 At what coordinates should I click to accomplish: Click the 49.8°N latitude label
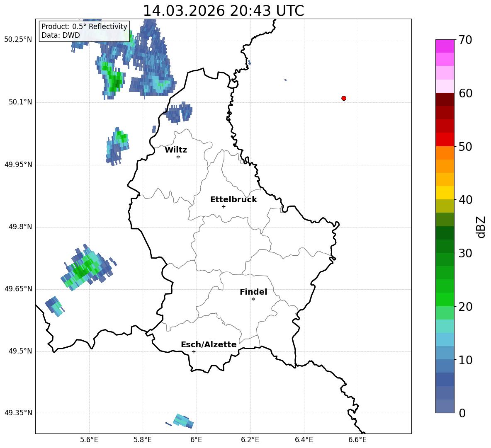coord(20,227)
